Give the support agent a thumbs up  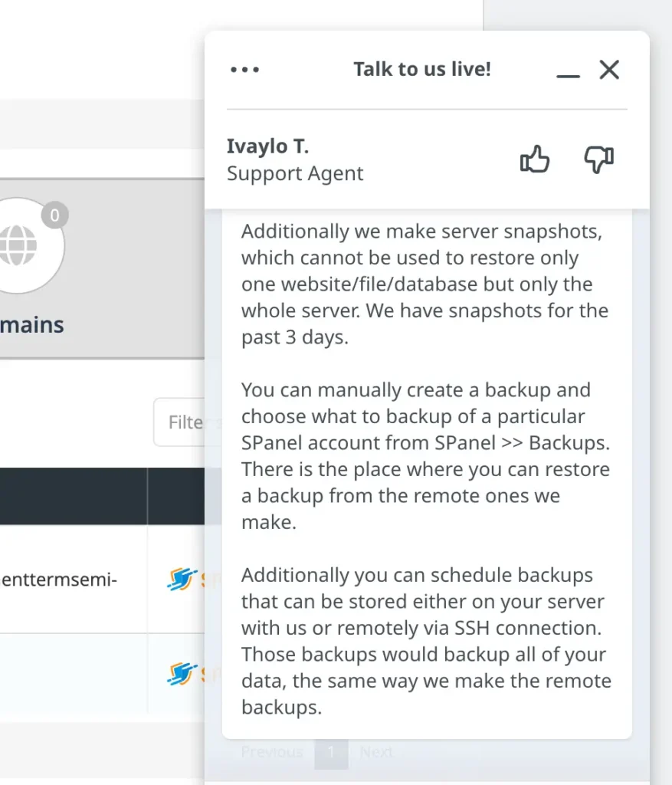coord(535,159)
